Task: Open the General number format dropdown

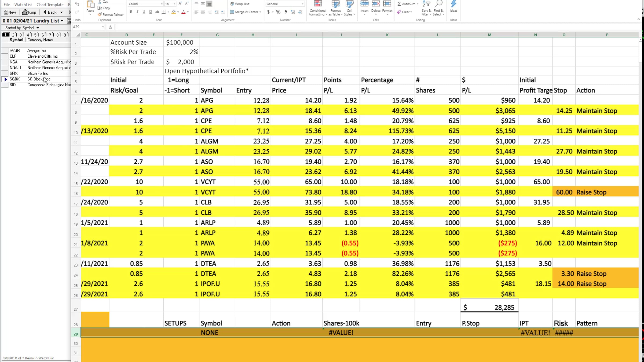Action: click(302, 4)
